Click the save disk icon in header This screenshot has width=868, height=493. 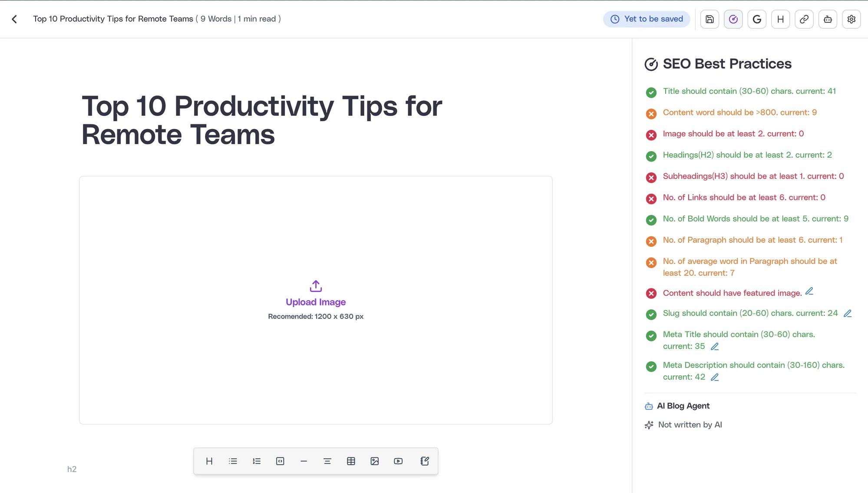[710, 19]
